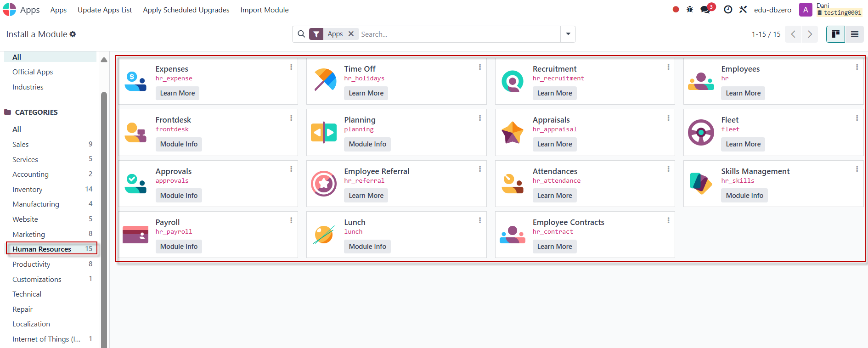The width and height of the screenshot is (868, 348).
Task: Select the Internet of Things category
Action: 52,339
